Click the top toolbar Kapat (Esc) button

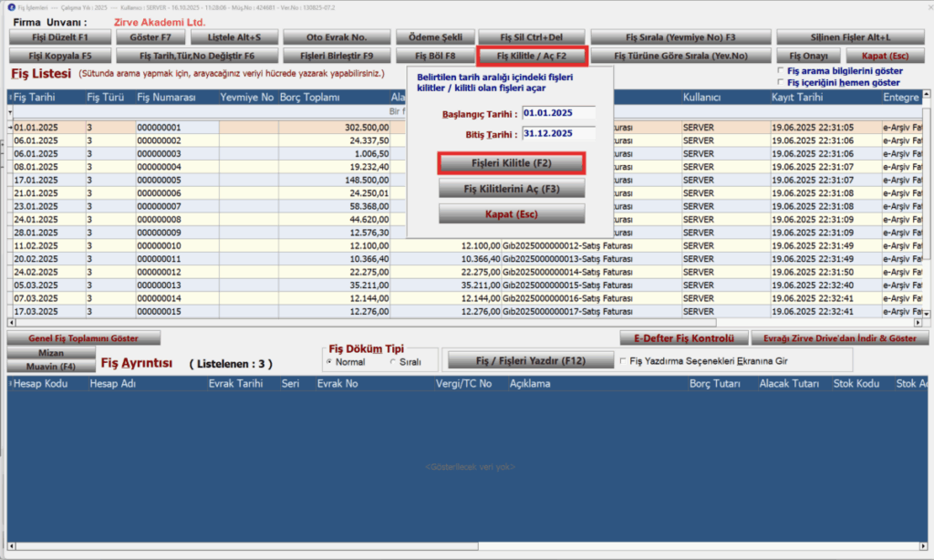[x=885, y=56]
